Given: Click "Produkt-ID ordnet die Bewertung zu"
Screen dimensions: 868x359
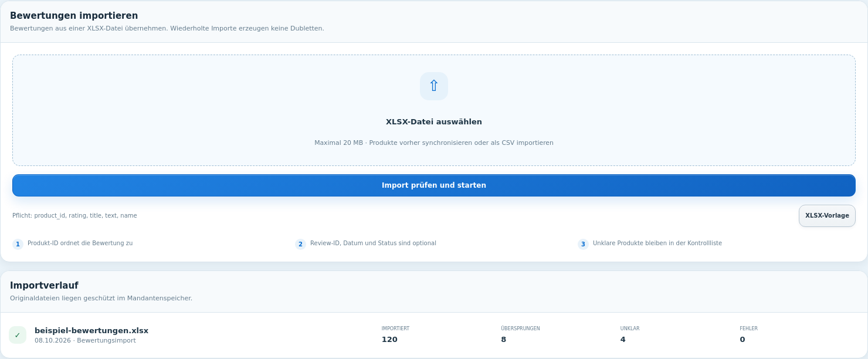Looking at the screenshot, I should click(x=80, y=243).
